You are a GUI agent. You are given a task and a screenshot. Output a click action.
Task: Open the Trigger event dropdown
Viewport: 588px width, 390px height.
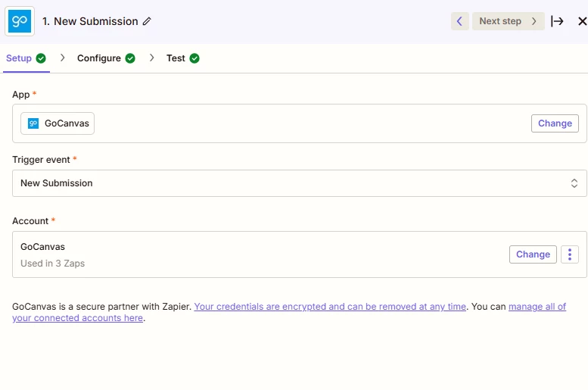pos(299,183)
